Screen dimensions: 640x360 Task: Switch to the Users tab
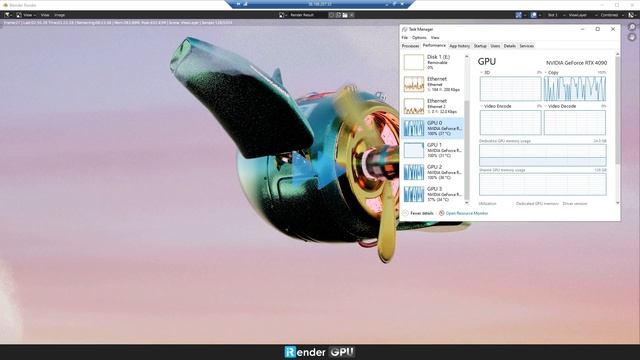[495, 46]
